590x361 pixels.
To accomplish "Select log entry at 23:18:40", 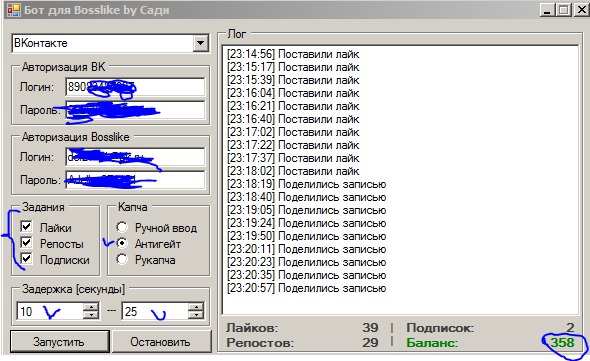I will [307, 197].
